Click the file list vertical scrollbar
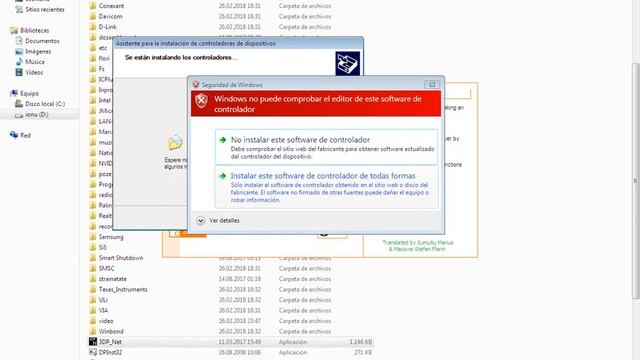640x360 pixels. [x=636, y=181]
